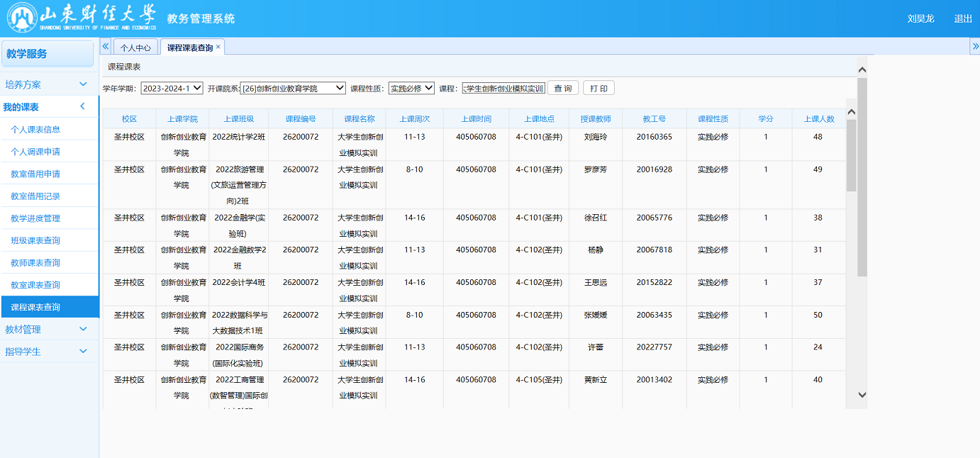
Task: Click inner table scrollbar up arrow
Action: [852, 112]
